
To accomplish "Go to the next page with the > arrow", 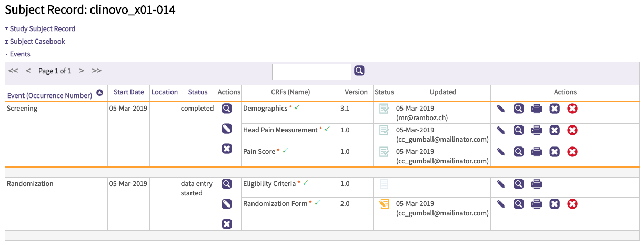I will 82,71.
